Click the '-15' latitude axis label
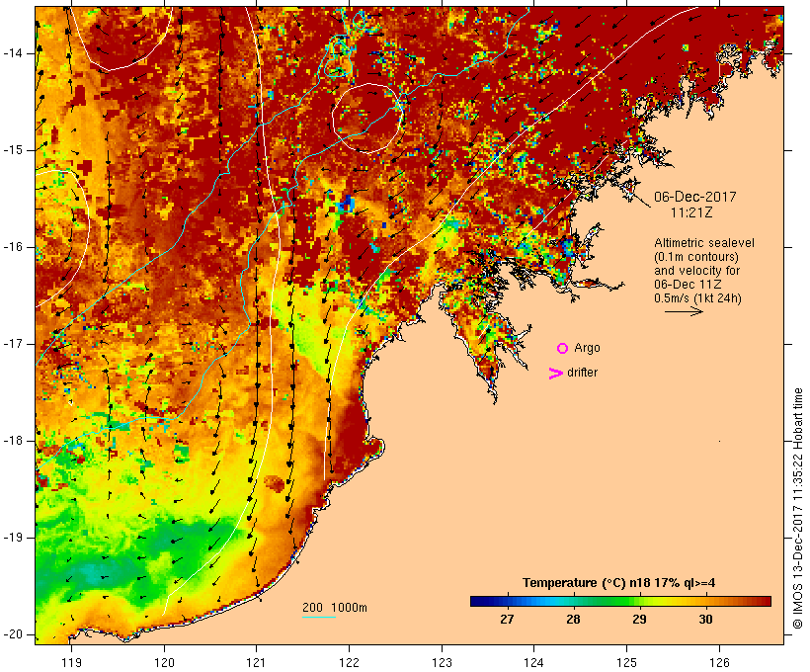Screen dimensions: 810x672 pyautogui.click(x=13, y=150)
